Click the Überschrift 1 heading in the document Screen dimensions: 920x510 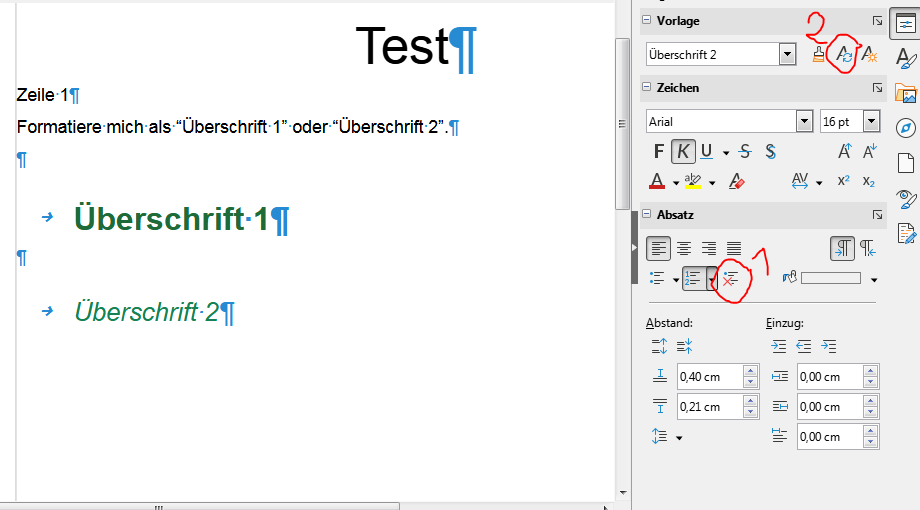170,219
